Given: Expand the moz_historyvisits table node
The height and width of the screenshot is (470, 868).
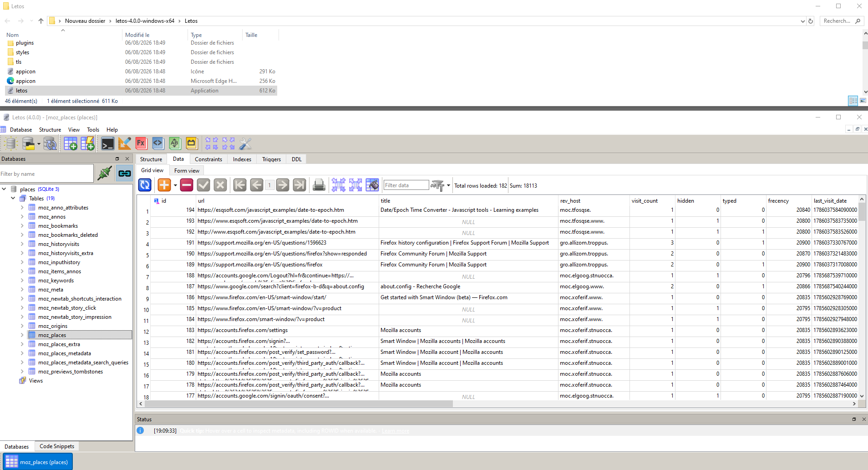Looking at the screenshot, I should pos(22,244).
